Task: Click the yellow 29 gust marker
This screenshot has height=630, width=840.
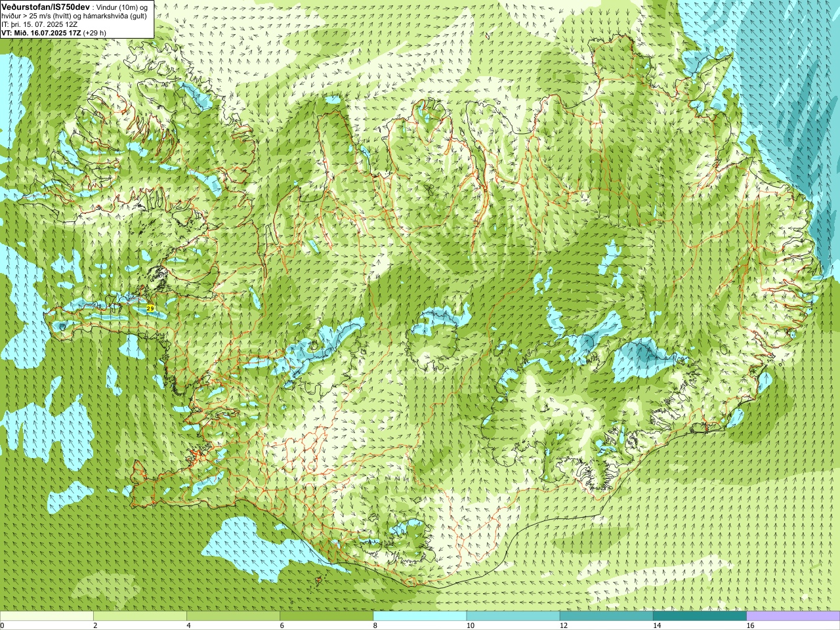Action: [x=150, y=308]
